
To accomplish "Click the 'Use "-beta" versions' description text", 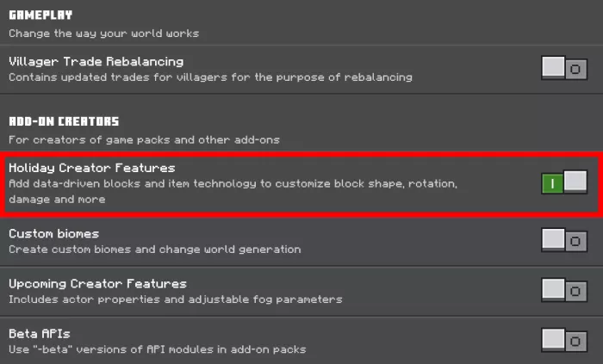I will tap(158, 349).
